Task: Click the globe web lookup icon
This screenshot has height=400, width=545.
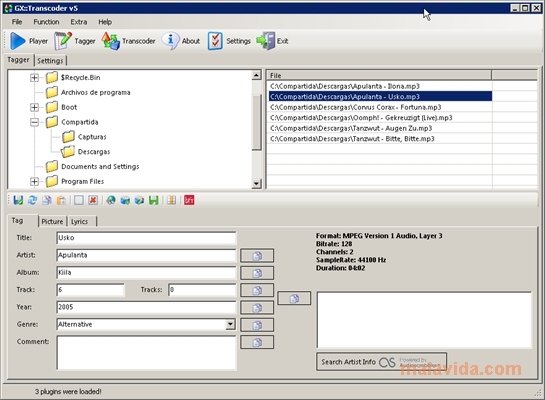Action: tap(111, 200)
